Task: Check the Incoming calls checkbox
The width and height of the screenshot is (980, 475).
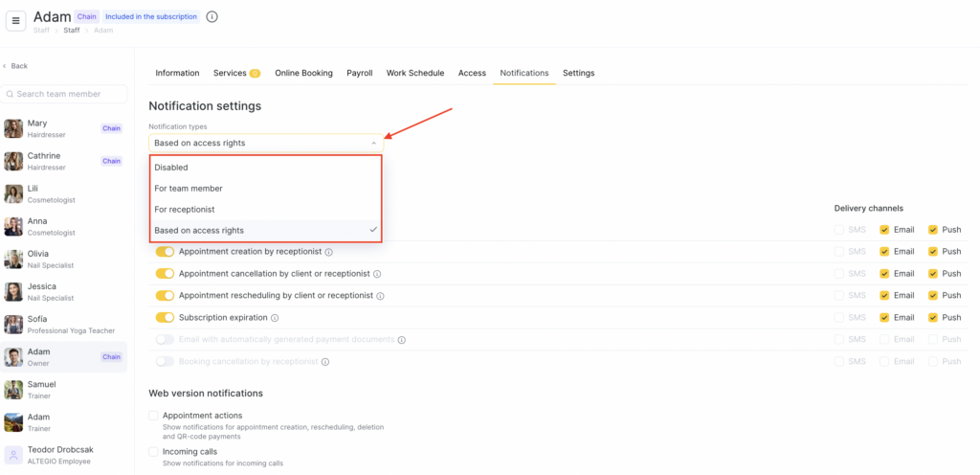Action: point(153,451)
